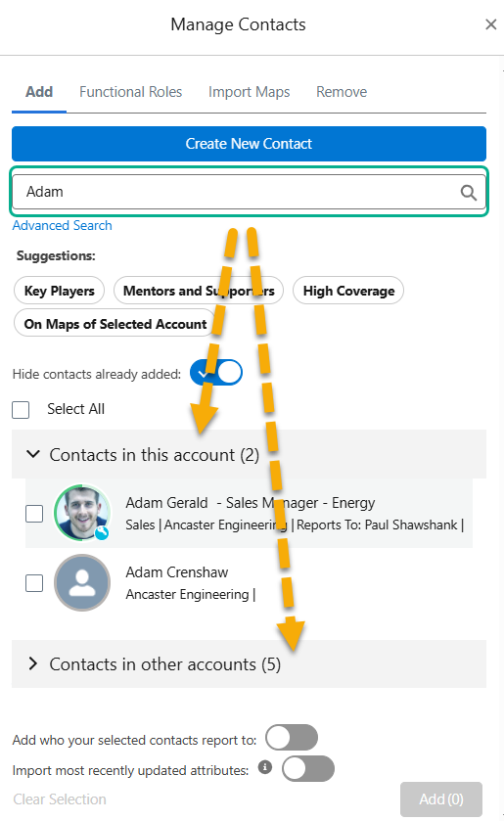This screenshot has height=821, width=504.
Task: Switch to the Functional Roles tab
Action: click(130, 92)
